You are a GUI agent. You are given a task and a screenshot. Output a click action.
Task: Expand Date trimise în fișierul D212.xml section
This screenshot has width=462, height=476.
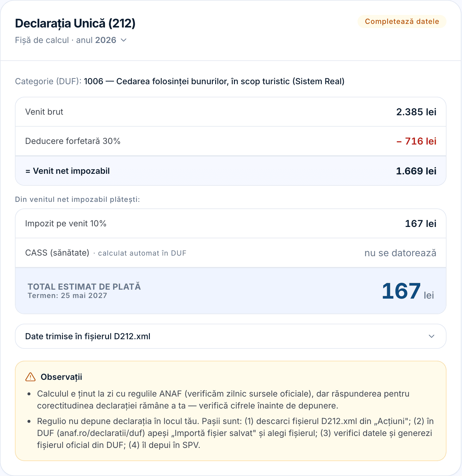click(x=230, y=336)
